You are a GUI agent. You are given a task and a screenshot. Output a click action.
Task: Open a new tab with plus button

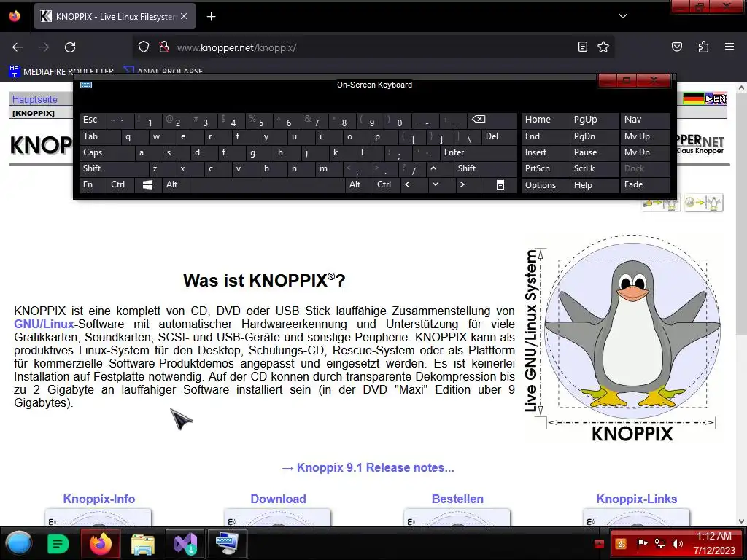coord(211,17)
